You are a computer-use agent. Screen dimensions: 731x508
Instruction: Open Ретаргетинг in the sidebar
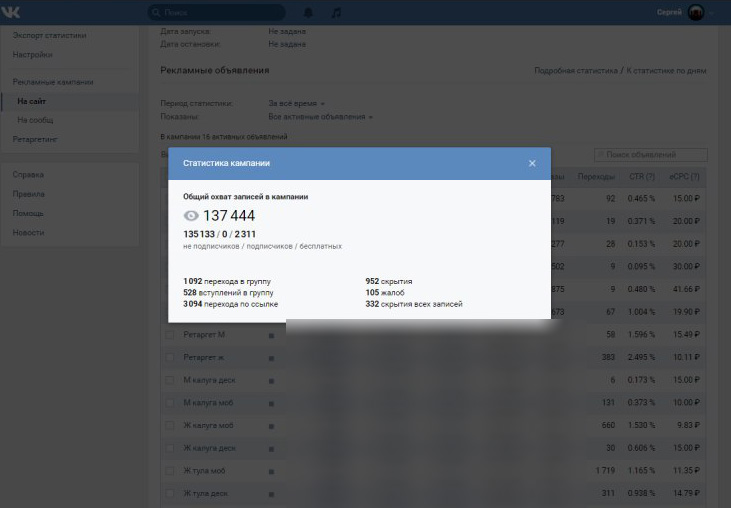35,139
